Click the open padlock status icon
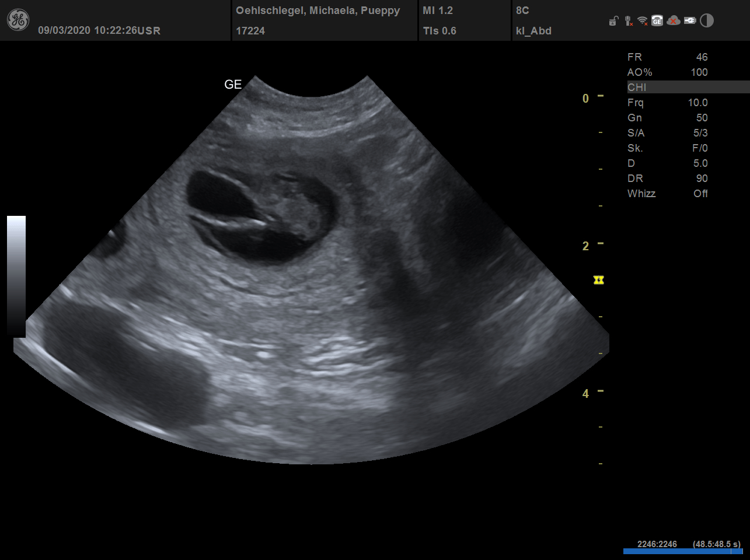 [x=613, y=22]
